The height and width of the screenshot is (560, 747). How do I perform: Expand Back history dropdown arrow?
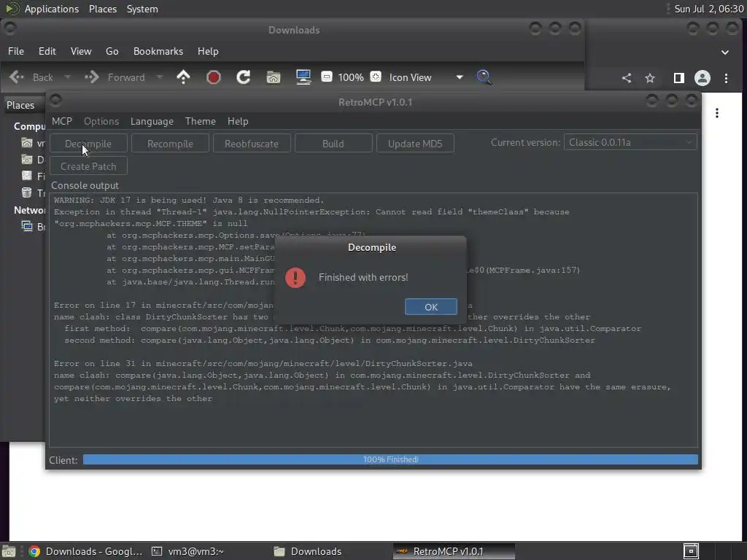[x=67, y=77]
